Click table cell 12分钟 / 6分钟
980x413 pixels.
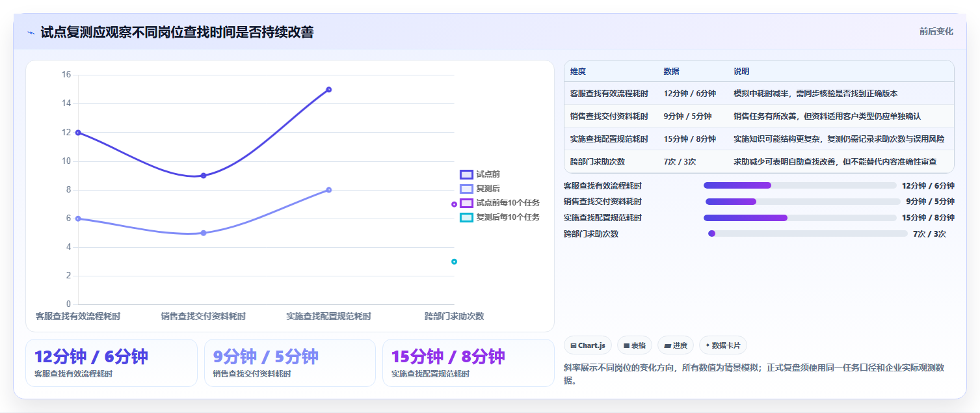point(689,94)
